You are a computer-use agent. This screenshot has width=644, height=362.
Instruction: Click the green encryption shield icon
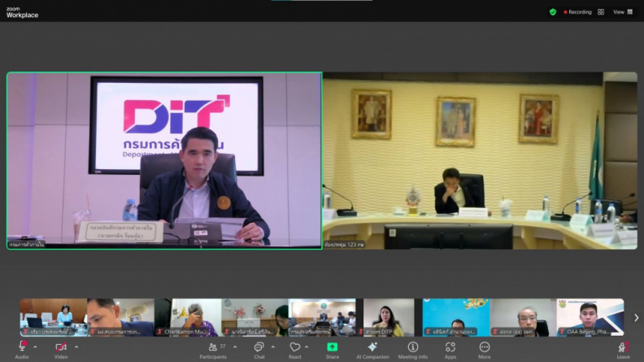pyautogui.click(x=553, y=12)
